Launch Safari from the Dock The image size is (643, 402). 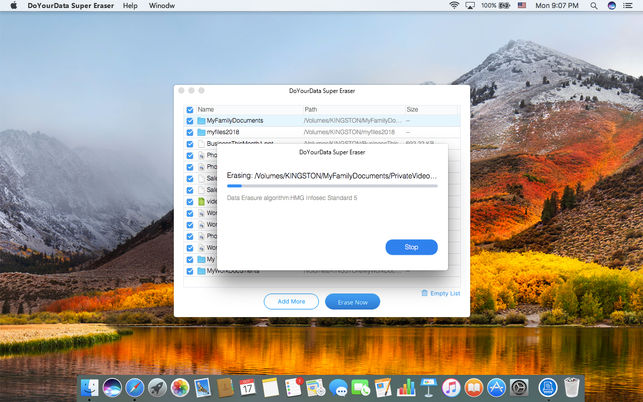click(x=135, y=388)
